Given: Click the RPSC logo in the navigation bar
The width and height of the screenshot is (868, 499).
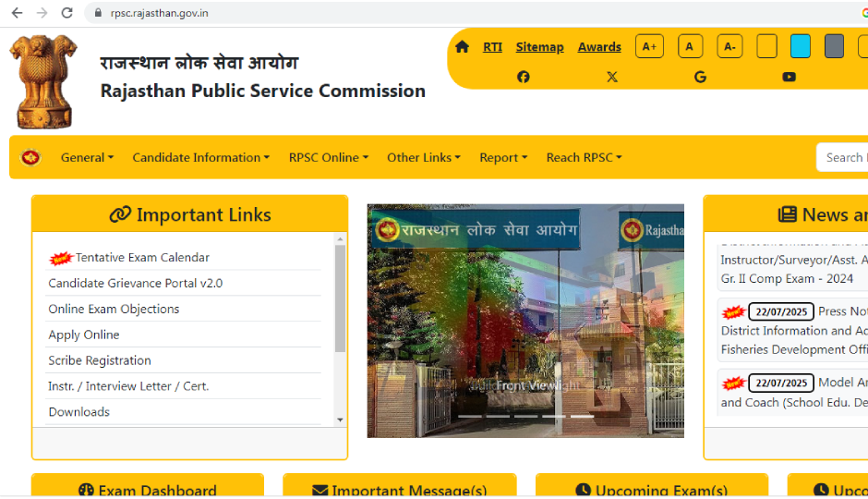Looking at the screenshot, I should pos(30,157).
